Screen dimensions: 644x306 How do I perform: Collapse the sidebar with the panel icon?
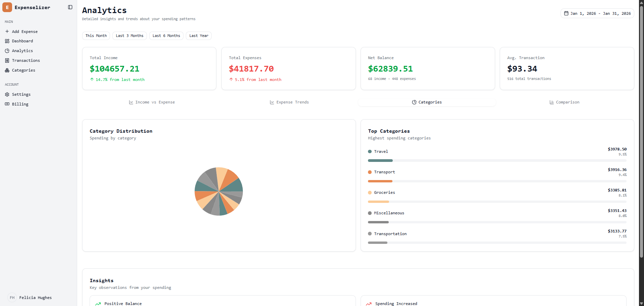pyautogui.click(x=70, y=7)
